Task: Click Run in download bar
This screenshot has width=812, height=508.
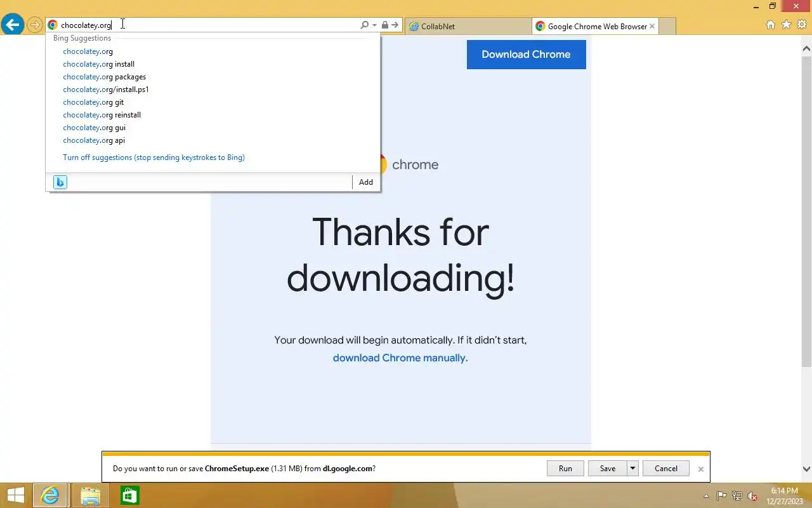Action: click(x=565, y=469)
